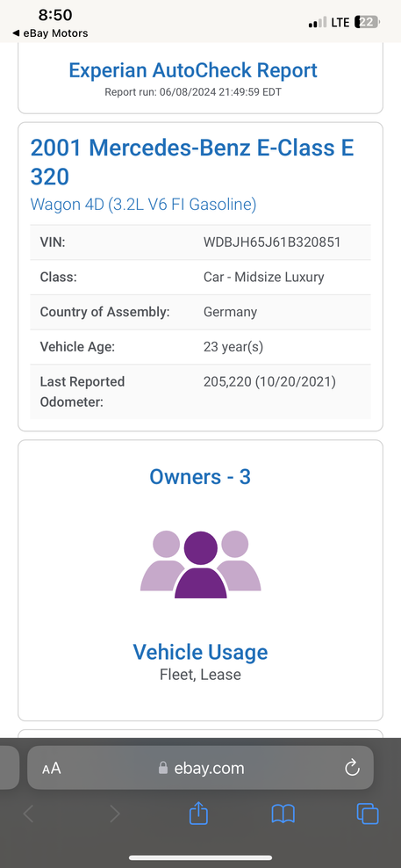401x868 pixels.
Task: Tap the battery indicator in status bar
Action: coord(368,22)
